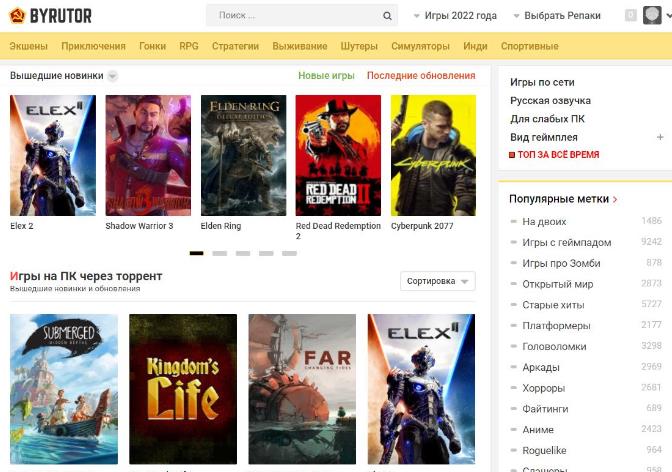Select the first carousel page indicator
672x472 pixels.
pyautogui.click(x=196, y=253)
